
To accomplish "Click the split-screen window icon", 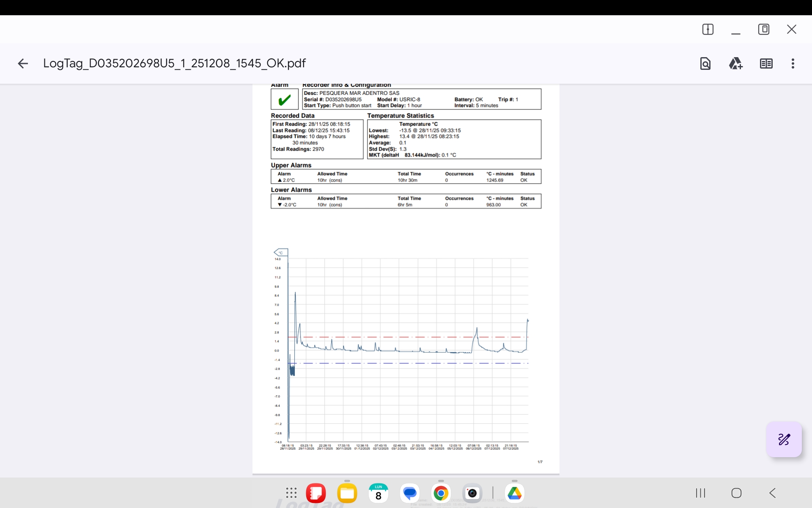I will pyautogui.click(x=708, y=29).
